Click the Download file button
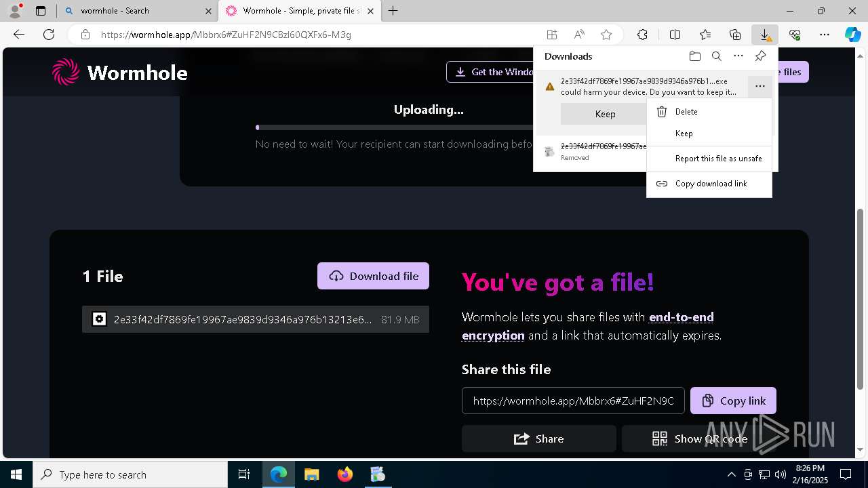This screenshot has width=868, height=488. (373, 276)
